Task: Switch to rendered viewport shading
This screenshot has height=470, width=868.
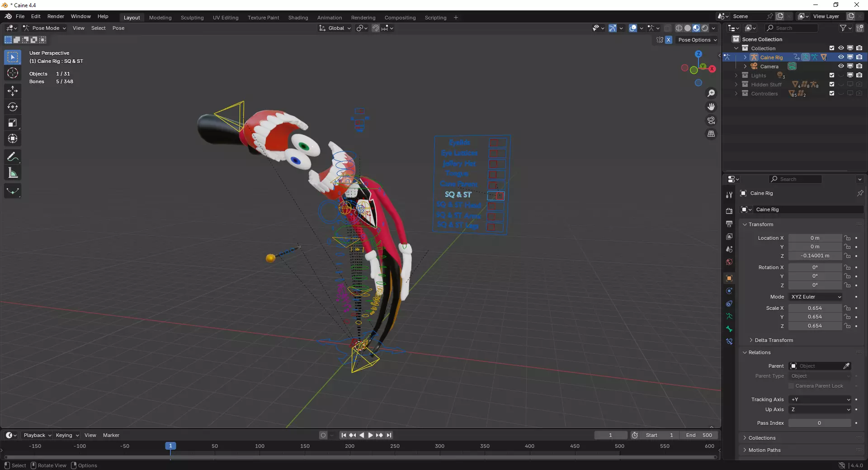Action: (705, 28)
